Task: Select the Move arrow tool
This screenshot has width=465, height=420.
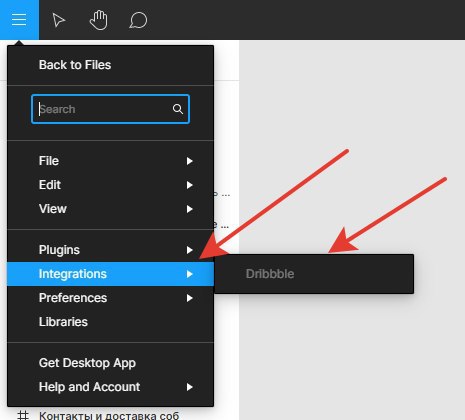Action: (x=59, y=20)
